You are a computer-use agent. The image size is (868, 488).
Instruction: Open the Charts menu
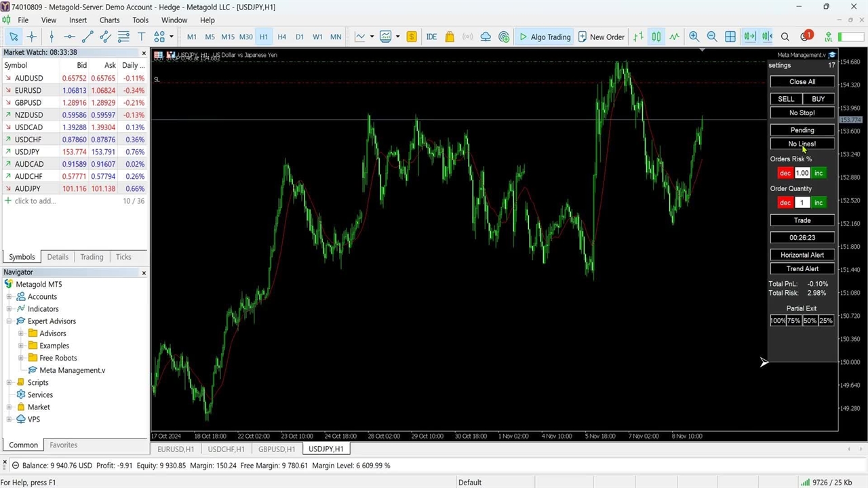click(x=109, y=20)
